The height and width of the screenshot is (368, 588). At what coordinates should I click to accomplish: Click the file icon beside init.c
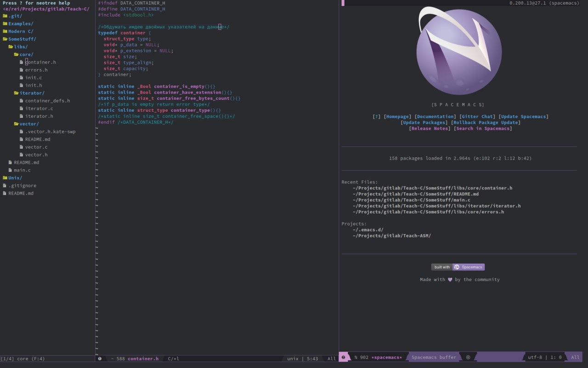21,78
